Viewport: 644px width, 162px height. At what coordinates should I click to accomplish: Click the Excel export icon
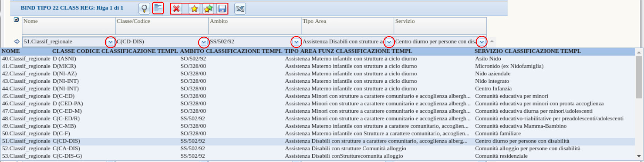click(x=240, y=9)
